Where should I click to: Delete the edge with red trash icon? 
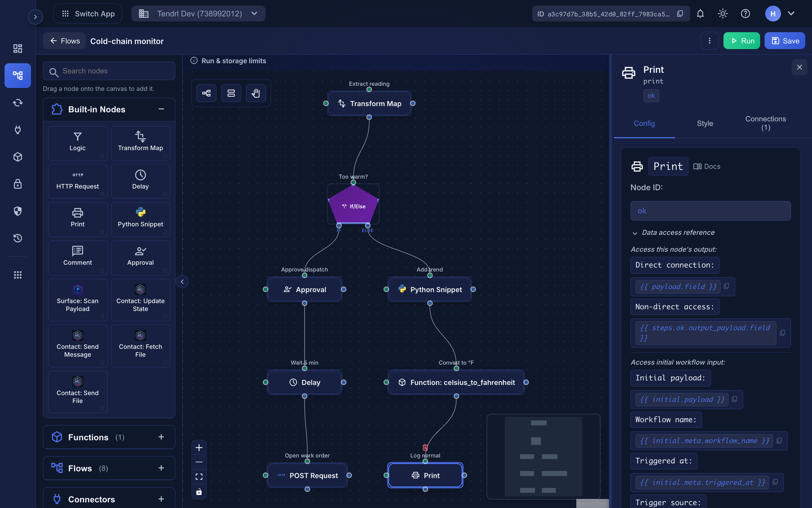[x=425, y=448]
